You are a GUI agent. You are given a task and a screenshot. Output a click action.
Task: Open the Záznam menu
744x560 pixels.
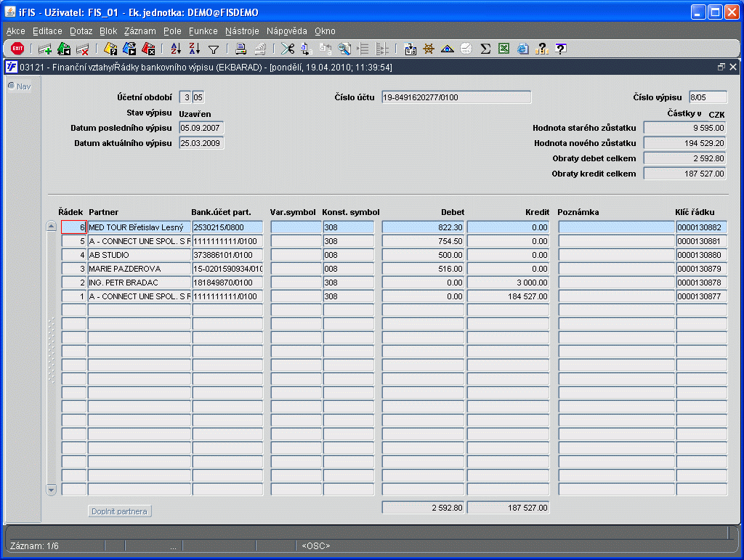139,31
